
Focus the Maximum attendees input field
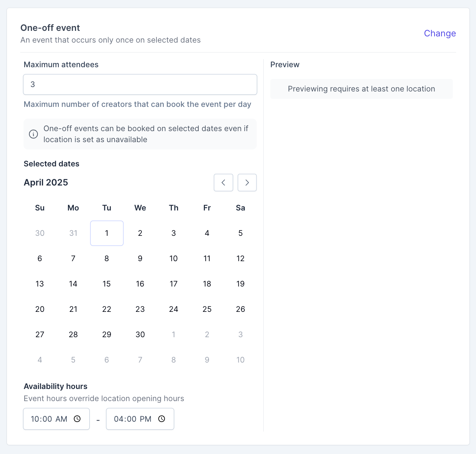(x=140, y=84)
